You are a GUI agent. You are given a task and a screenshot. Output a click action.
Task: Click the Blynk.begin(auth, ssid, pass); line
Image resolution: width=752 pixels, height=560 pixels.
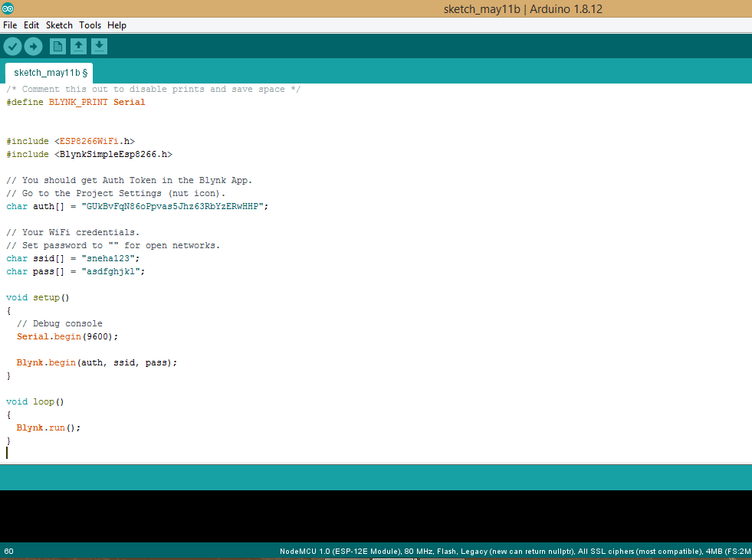(97, 363)
